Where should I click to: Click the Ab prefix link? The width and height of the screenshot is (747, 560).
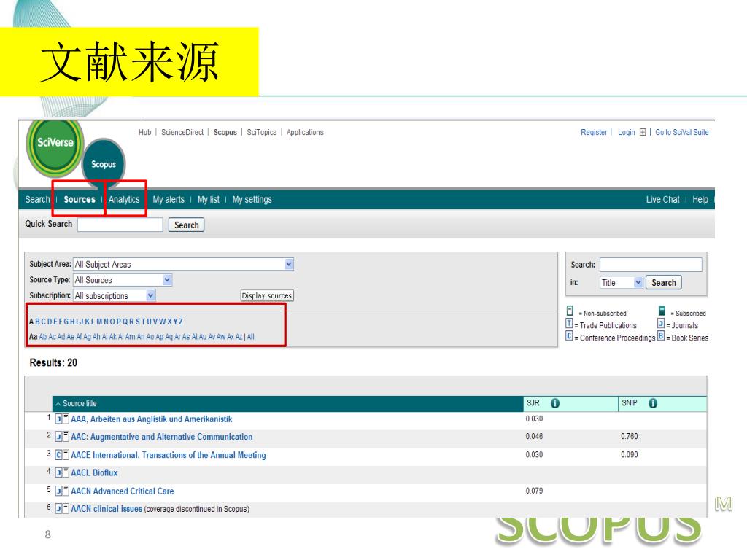coord(43,337)
